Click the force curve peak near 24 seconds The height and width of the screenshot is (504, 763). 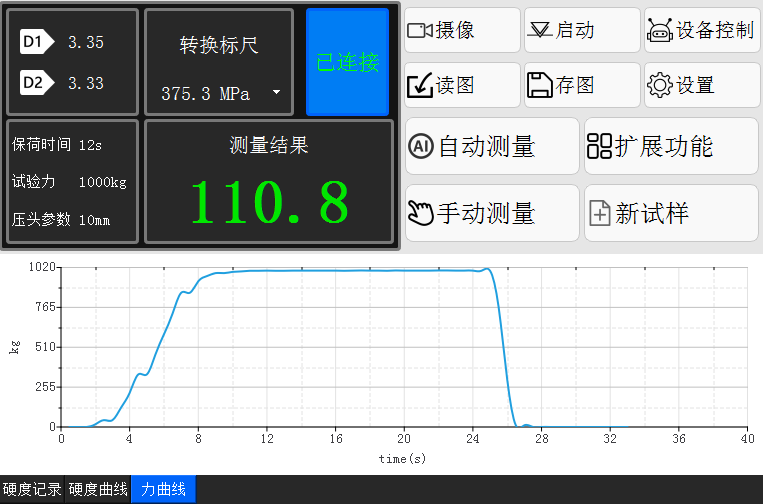click(486, 269)
